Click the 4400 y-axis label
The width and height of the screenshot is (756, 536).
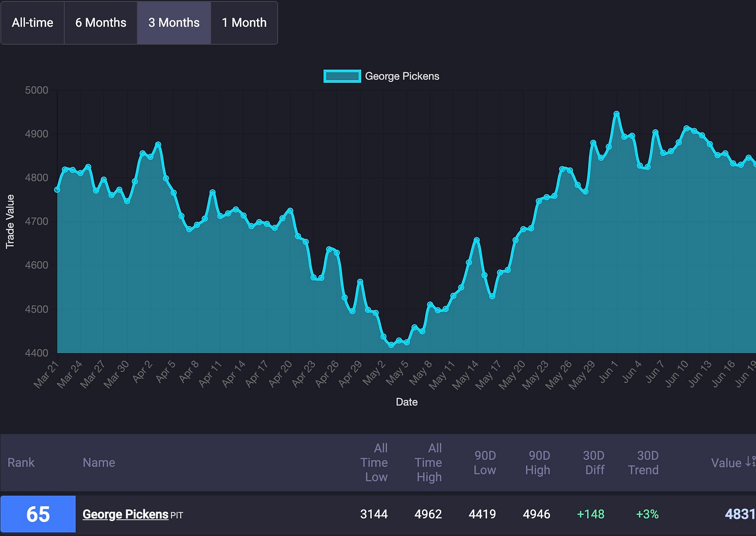tap(36, 353)
